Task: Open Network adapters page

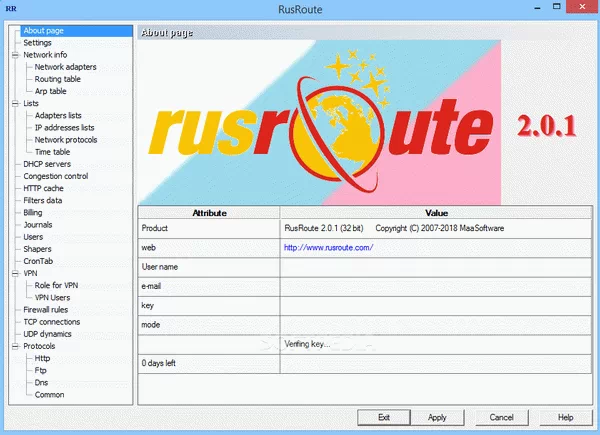Action: 65,67
